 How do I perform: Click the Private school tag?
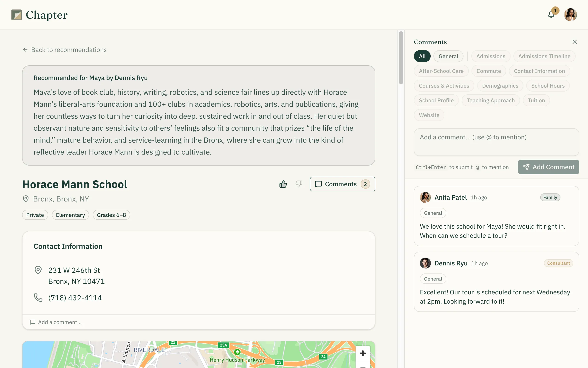[x=35, y=215]
